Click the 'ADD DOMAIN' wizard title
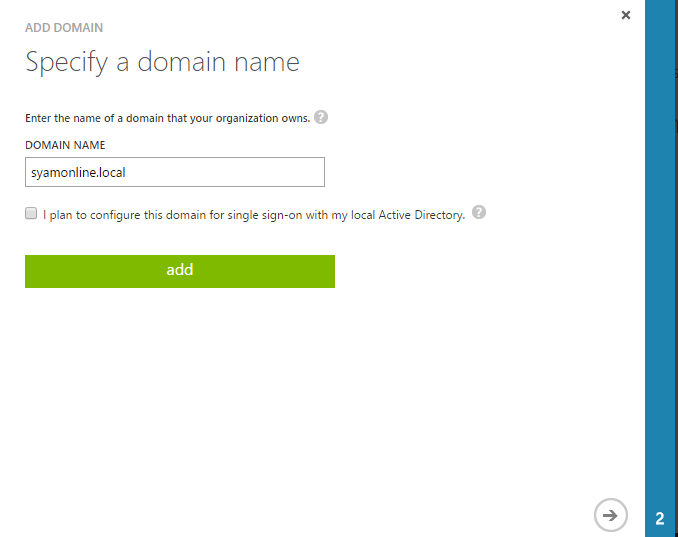 pyautogui.click(x=64, y=28)
